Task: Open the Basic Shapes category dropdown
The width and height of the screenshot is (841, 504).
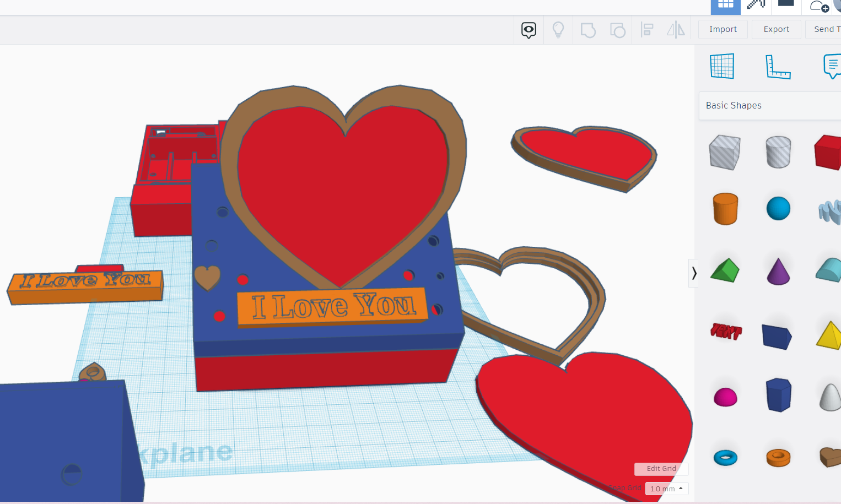Action: coord(770,106)
